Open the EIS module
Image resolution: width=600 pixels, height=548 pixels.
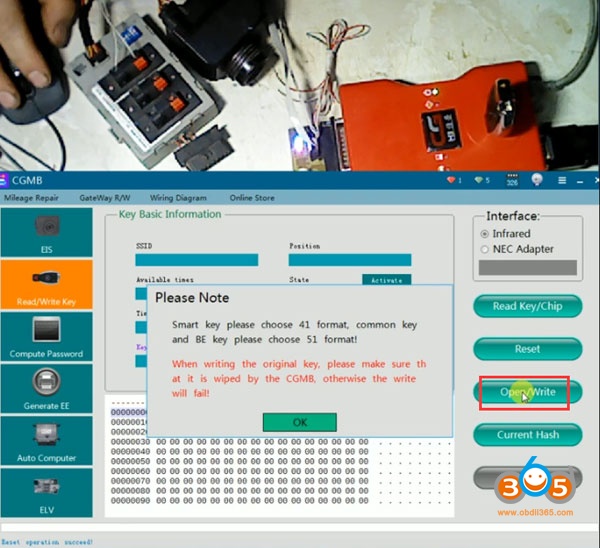tap(46, 232)
